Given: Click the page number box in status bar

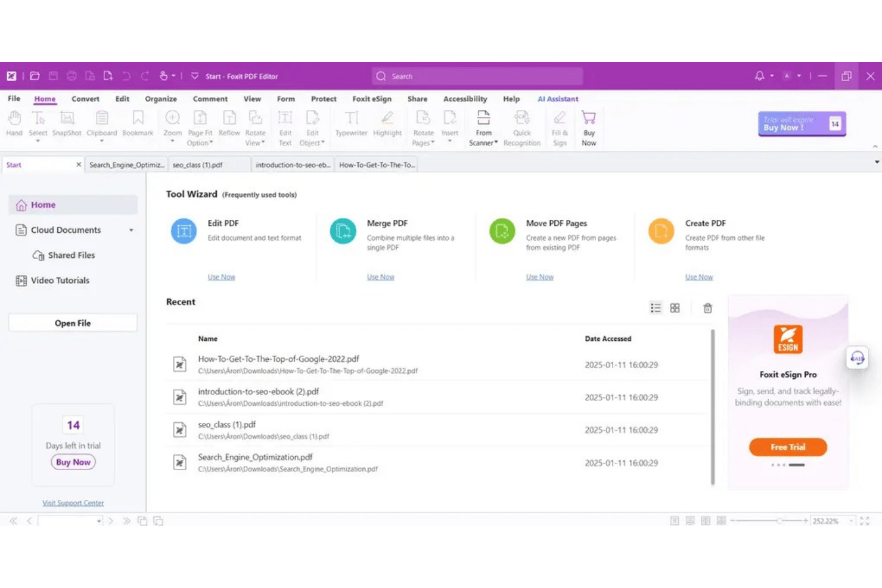Looking at the screenshot, I should 70,521.
